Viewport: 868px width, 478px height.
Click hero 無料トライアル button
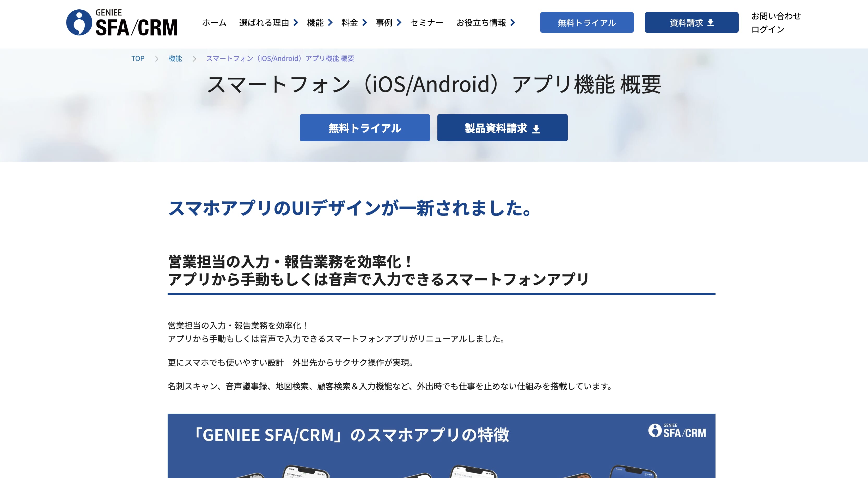[365, 128]
